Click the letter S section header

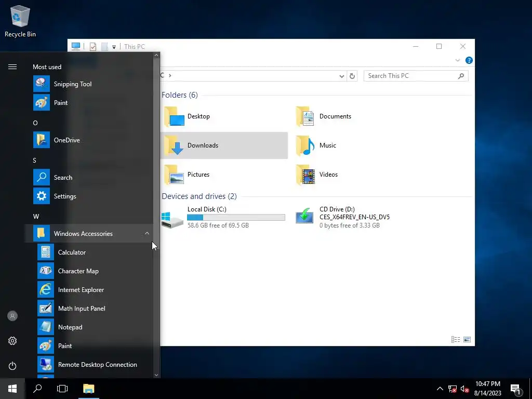35,160
